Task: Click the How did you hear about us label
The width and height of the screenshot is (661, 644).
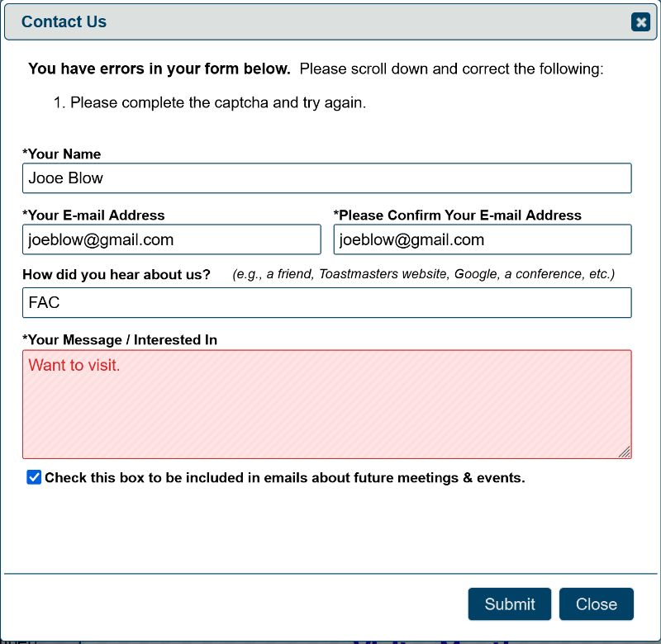Action: pyautogui.click(x=117, y=274)
